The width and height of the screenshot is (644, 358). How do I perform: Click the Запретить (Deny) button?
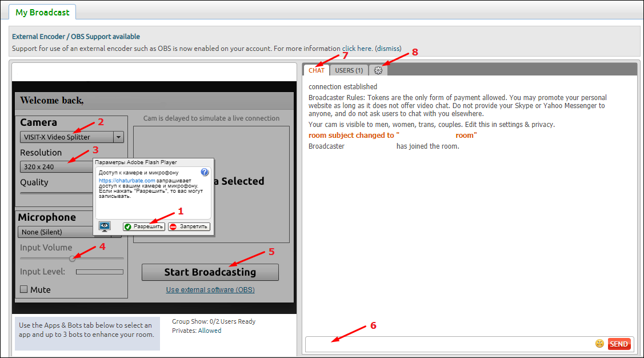pyautogui.click(x=189, y=226)
